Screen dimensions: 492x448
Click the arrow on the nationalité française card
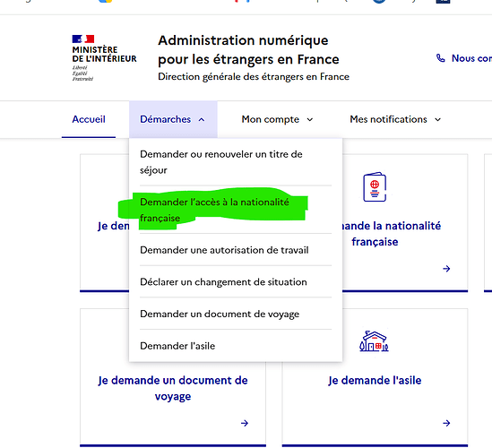446,269
